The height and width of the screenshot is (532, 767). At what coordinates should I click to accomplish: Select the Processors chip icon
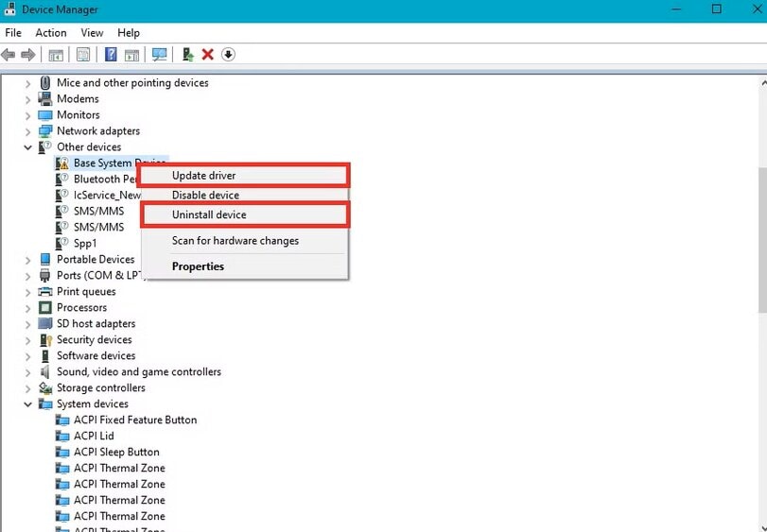coord(45,307)
